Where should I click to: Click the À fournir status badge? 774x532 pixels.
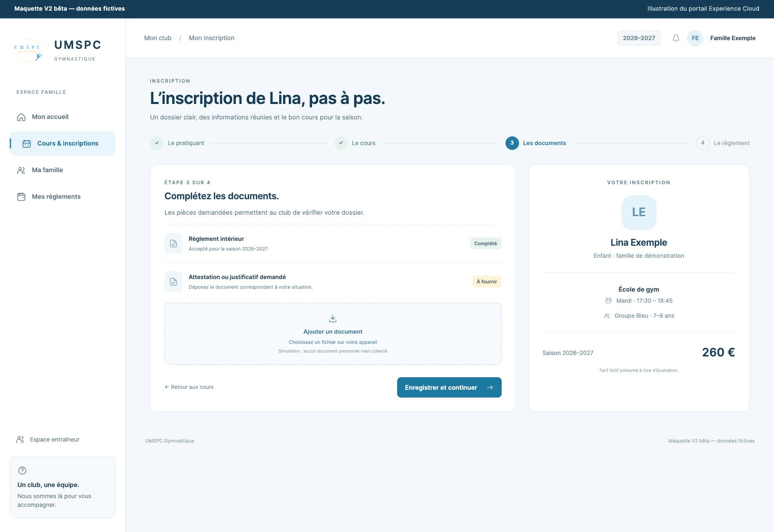tap(487, 281)
